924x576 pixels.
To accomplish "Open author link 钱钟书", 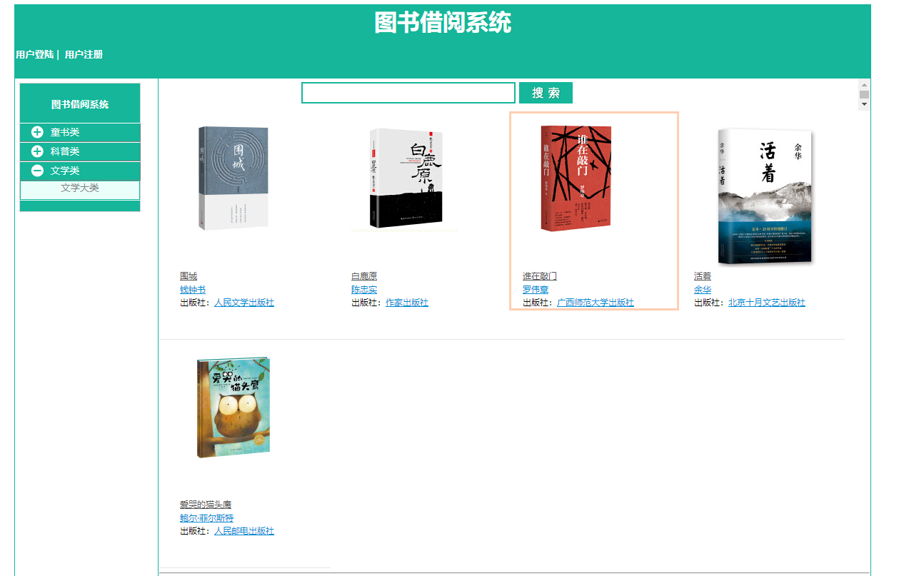I will coord(193,290).
